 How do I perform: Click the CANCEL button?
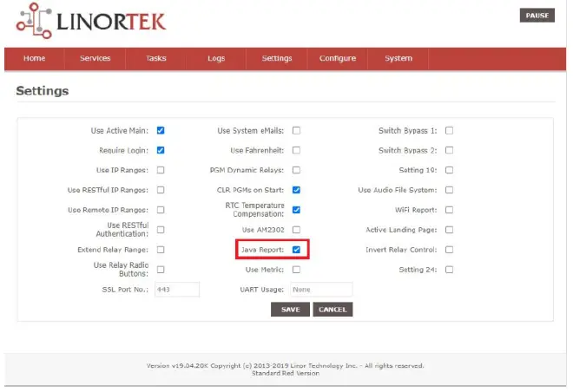pos(333,310)
